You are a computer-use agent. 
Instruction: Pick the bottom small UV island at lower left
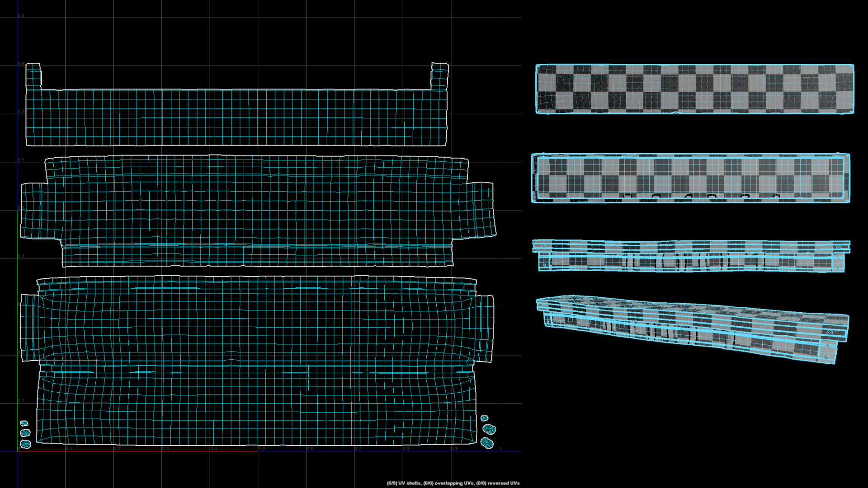click(26, 444)
